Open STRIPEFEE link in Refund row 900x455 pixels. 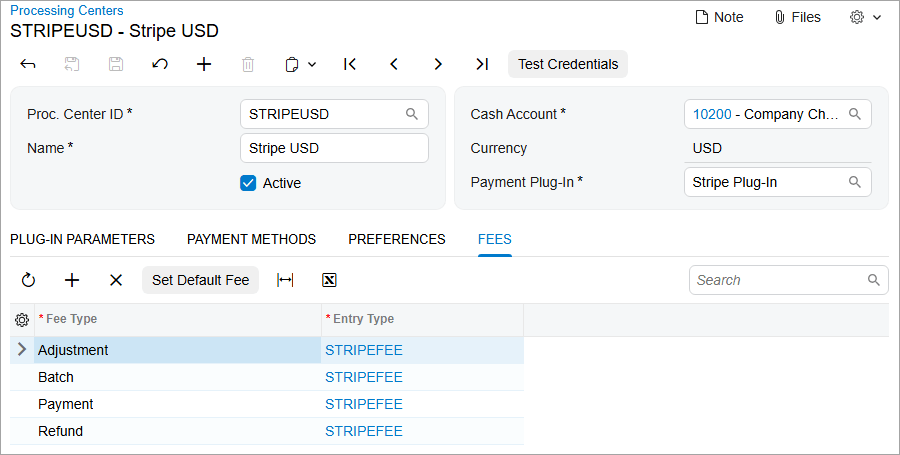point(364,431)
